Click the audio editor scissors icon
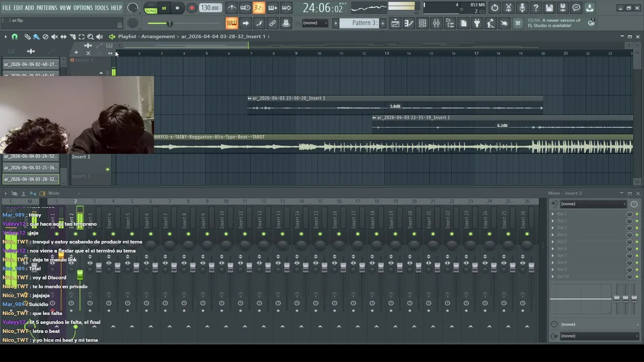 509,8
